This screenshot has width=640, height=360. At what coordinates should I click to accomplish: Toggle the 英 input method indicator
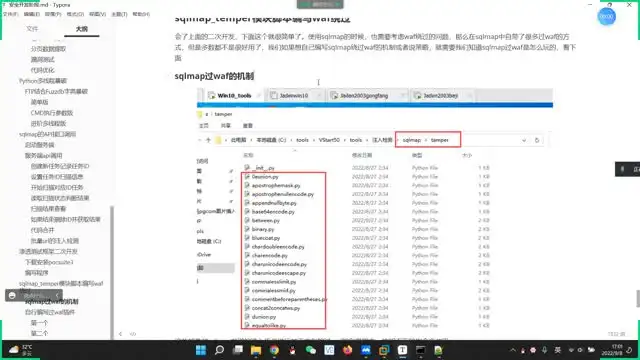[557, 350]
